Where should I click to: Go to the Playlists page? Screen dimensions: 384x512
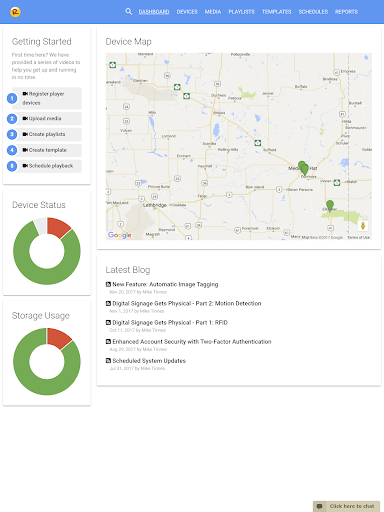pyautogui.click(x=241, y=12)
